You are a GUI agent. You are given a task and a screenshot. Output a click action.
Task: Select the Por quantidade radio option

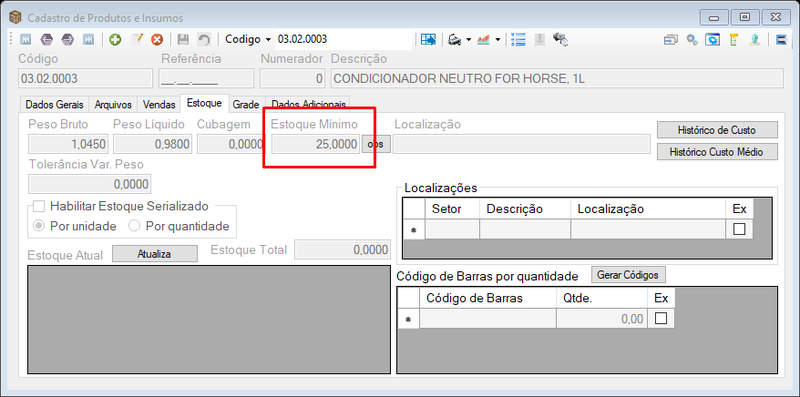pos(134,226)
